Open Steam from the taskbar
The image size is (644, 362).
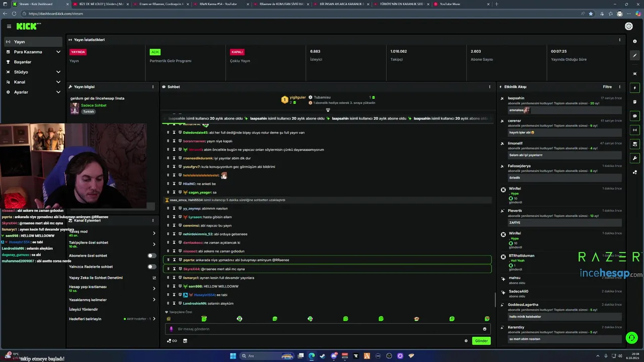pyautogui.click(x=323, y=356)
